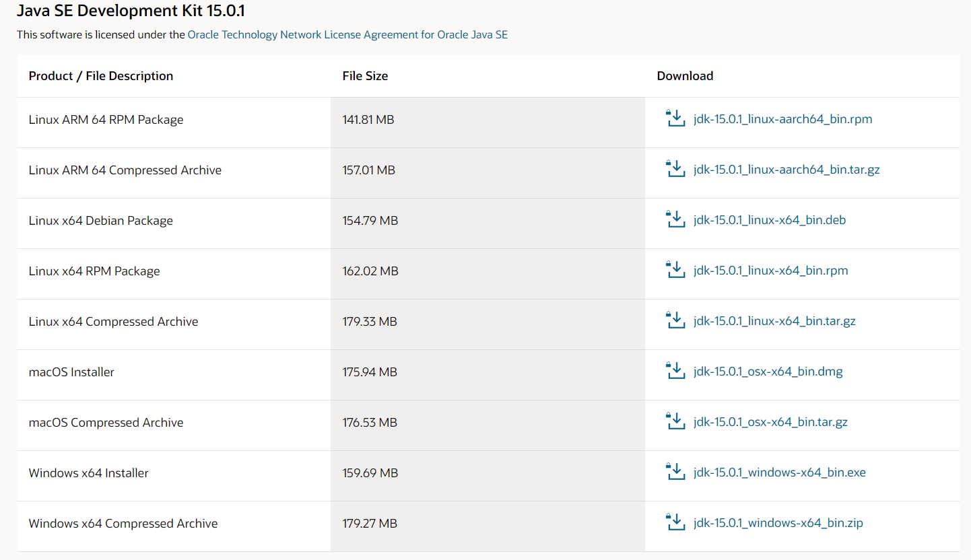971x560 pixels.
Task: Download jdk-15.0.1_windows-x64_bin.zip link
Action: (x=778, y=523)
